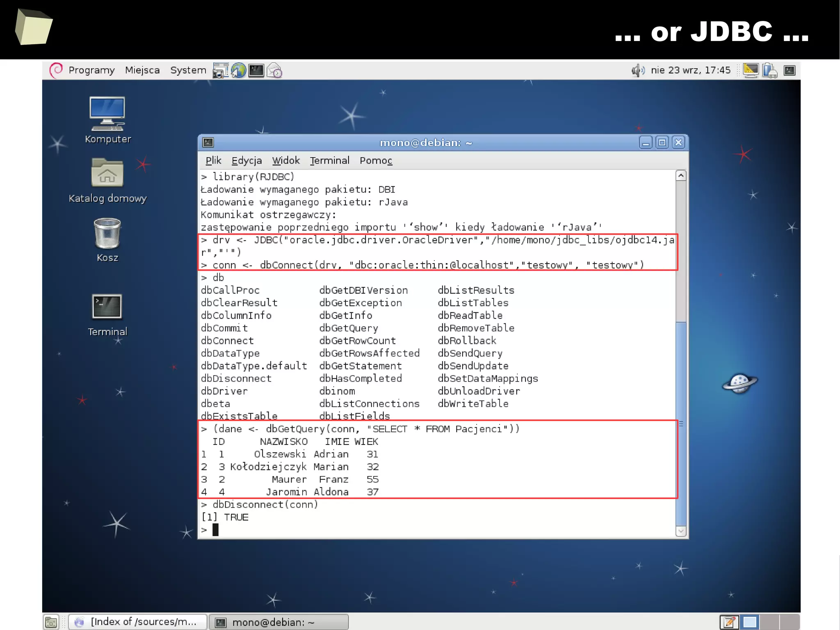Click the dbWriteTable completion entry
The width and height of the screenshot is (840, 630).
click(473, 403)
